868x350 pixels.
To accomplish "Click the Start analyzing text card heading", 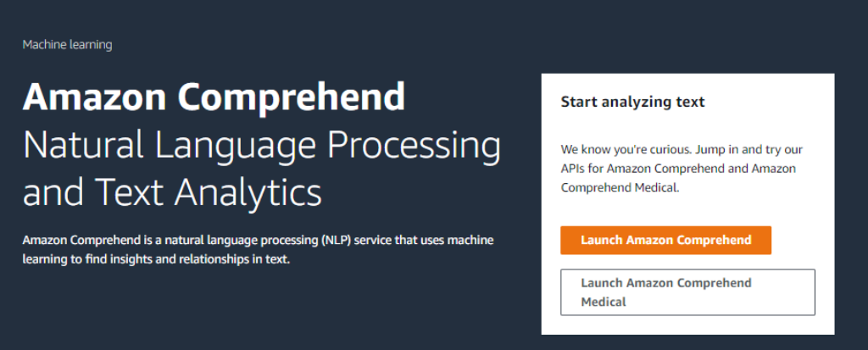I will point(632,102).
